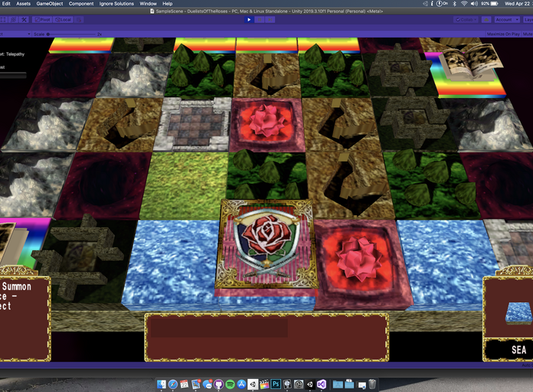Screen dimensions: 533x392
Task: Open Mail from the dock
Action: pos(196,384)
